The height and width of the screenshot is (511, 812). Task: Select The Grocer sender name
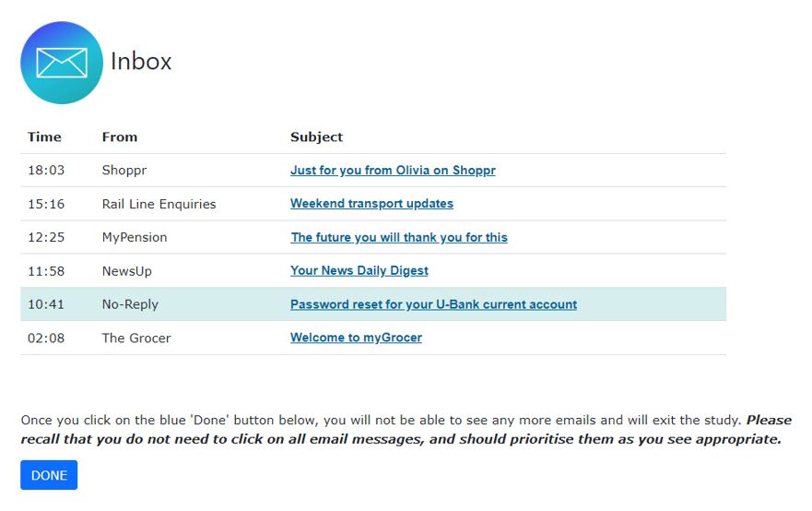tap(135, 338)
